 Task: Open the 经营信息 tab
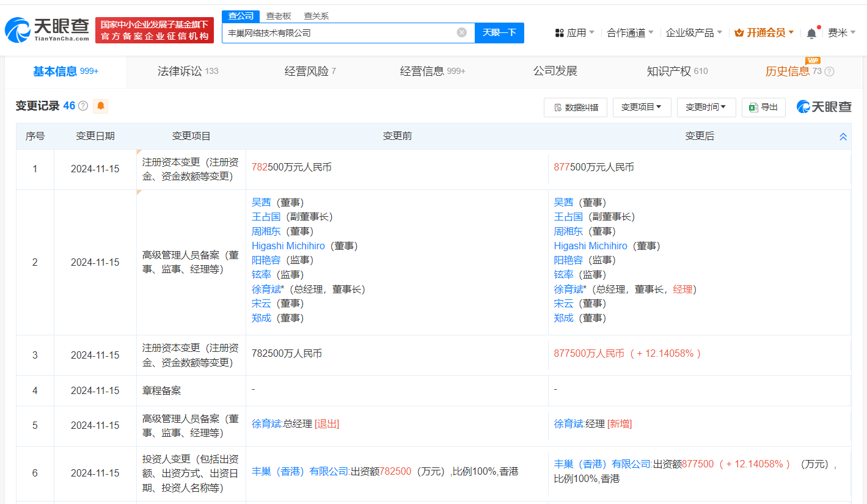tap(433, 71)
